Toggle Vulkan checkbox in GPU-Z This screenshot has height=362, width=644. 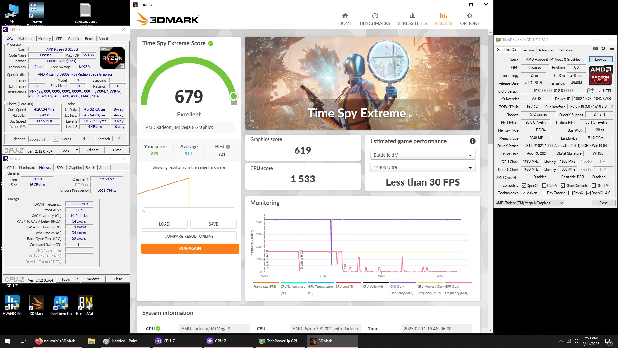524,193
